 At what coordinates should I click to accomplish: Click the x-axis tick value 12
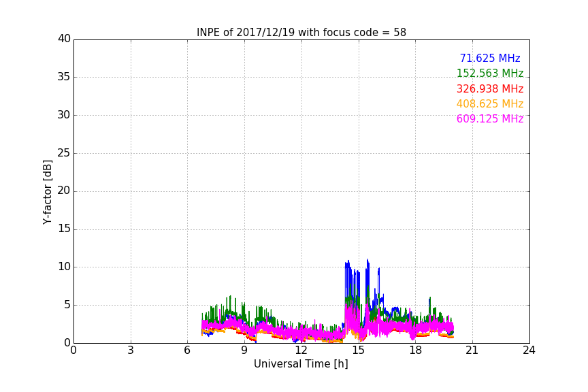coord(301,350)
